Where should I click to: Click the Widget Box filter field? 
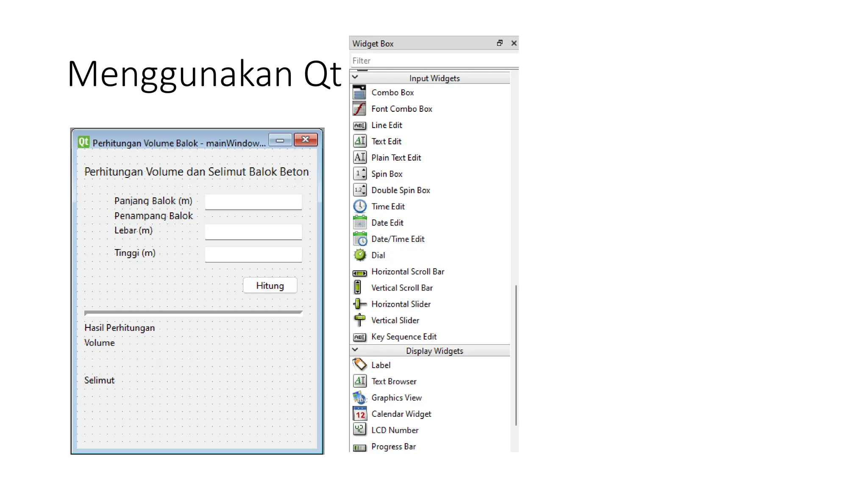[432, 61]
